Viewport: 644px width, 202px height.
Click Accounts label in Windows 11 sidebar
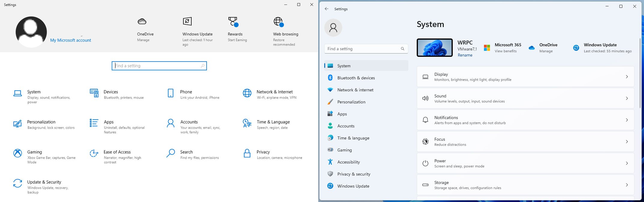pyautogui.click(x=346, y=126)
